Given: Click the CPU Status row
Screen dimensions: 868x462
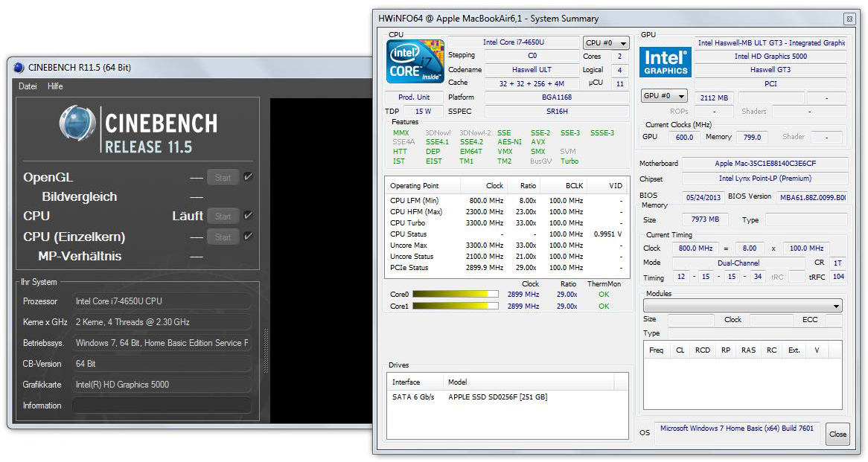Looking at the screenshot, I should tap(506, 234).
